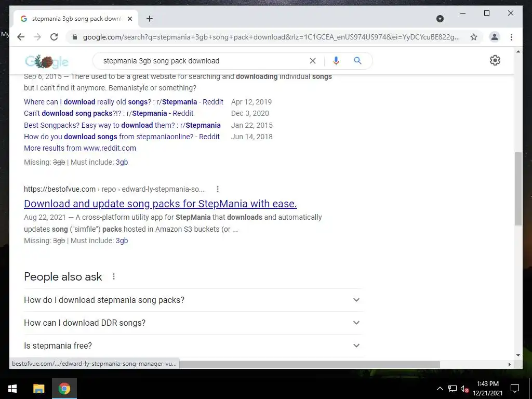Open tab search dropdown circle button

tap(440, 19)
